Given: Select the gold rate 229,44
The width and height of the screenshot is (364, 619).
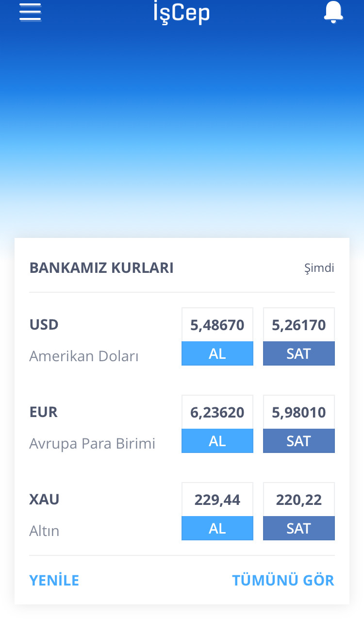Looking at the screenshot, I should pos(217,500).
